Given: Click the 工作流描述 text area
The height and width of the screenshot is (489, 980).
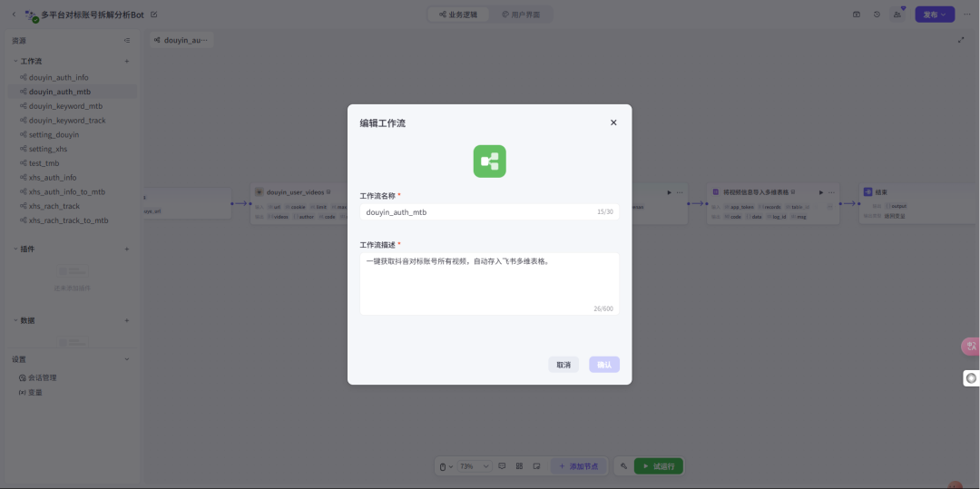Looking at the screenshot, I should [489, 284].
